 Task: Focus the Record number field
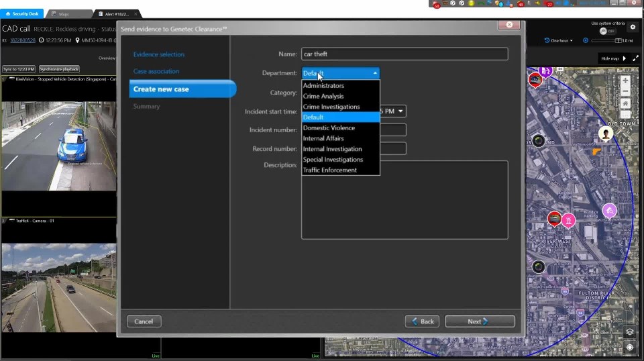click(x=393, y=149)
